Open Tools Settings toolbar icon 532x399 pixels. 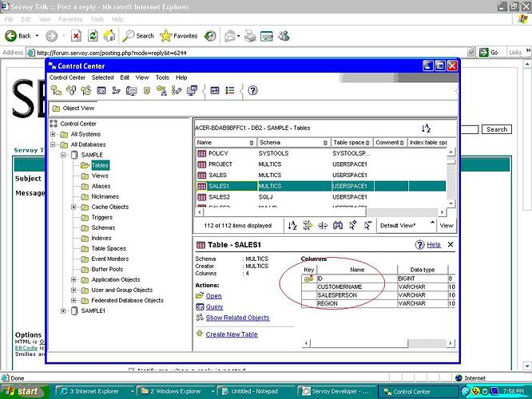[215, 90]
